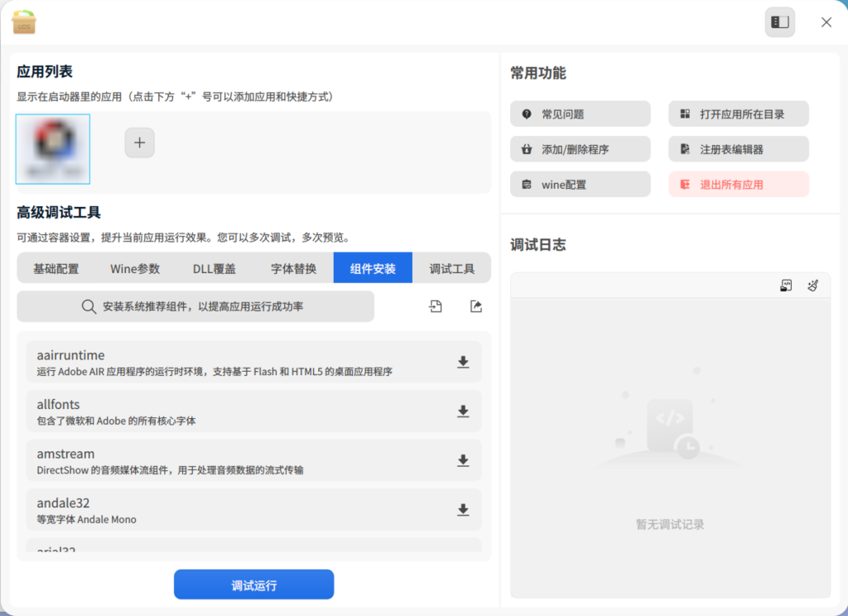This screenshot has width=848, height=616.
Task: Open the 调试工具 tab
Action: click(x=451, y=268)
